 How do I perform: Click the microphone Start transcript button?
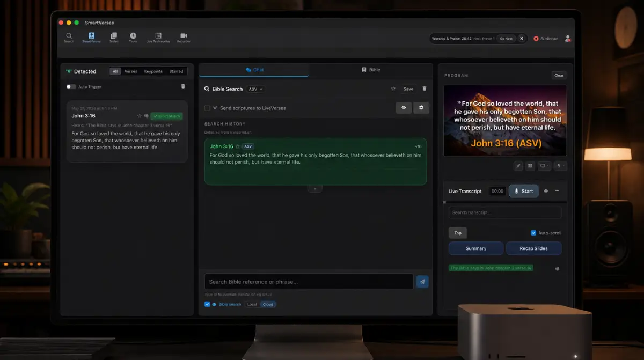(x=523, y=191)
